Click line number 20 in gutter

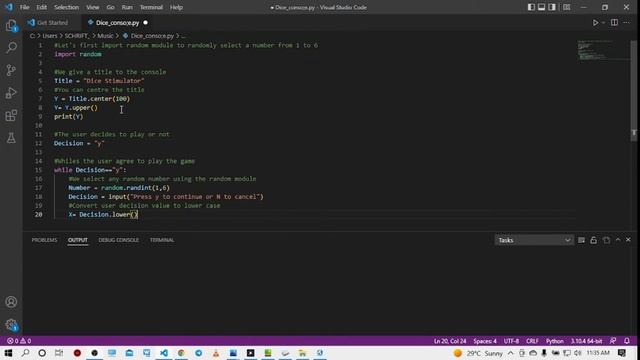click(x=38, y=215)
